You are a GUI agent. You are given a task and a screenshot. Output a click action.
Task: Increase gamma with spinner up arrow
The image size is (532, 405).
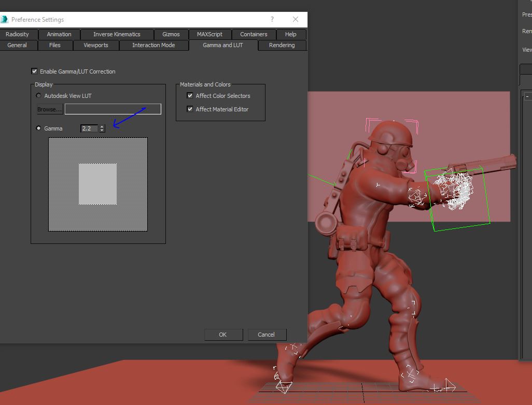pos(102,126)
